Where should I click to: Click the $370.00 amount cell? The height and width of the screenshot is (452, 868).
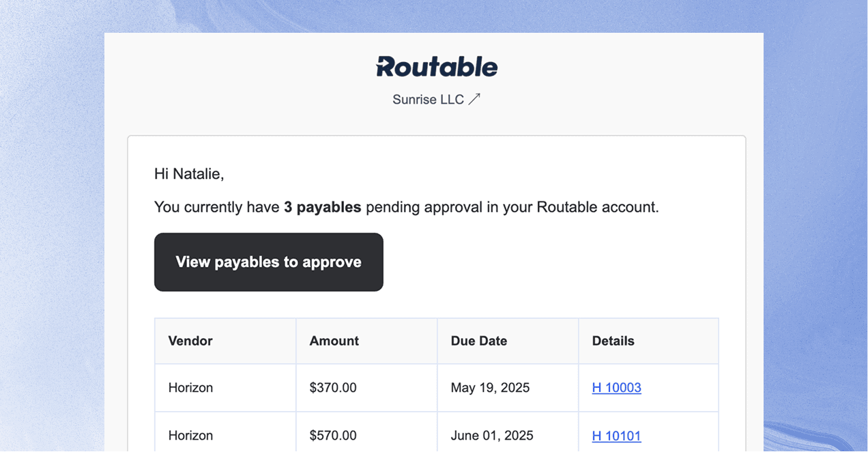[332, 388]
